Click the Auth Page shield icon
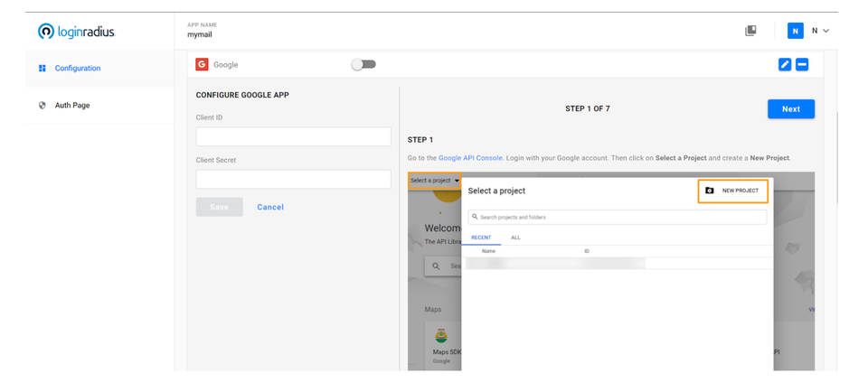 click(42, 106)
